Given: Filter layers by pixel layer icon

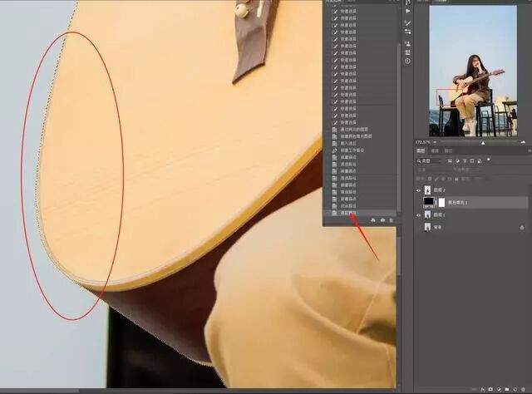Looking at the screenshot, I should (450, 161).
